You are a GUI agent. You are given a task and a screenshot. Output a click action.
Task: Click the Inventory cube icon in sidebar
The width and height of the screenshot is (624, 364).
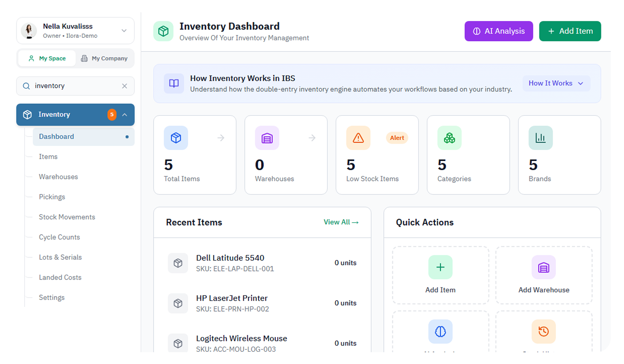27,115
